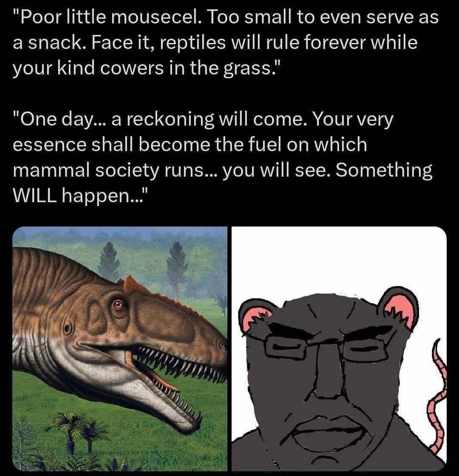Click the first quote paragraph about mousecel
This screenshot has height=476, width=459.
pyautogui.click(x=226, y=42)
